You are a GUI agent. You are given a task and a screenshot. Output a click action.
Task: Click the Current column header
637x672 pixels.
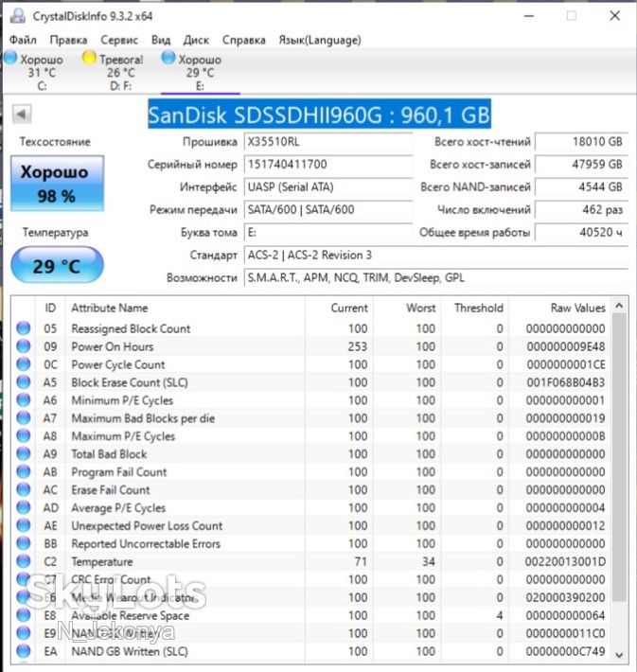point(339,308)
